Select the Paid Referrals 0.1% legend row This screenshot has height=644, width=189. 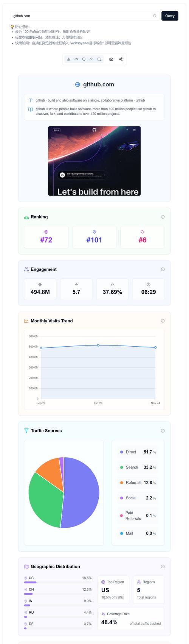coord(138,516)
